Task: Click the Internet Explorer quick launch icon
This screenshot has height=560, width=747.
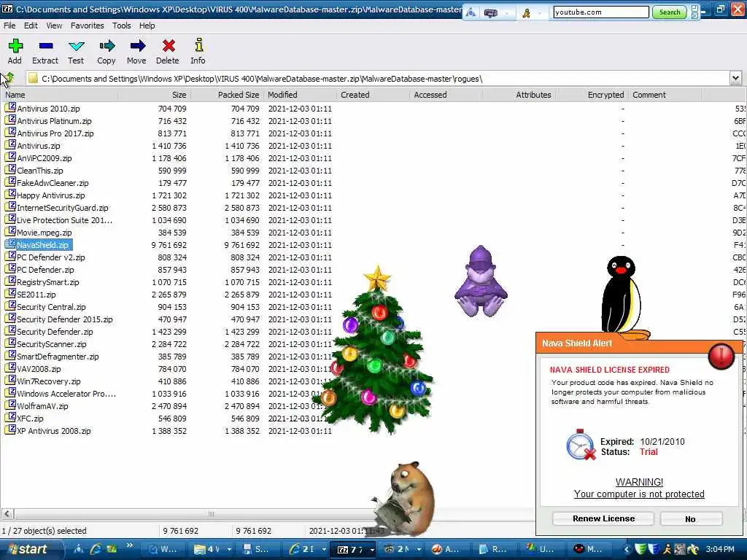Action: (96, 549)
